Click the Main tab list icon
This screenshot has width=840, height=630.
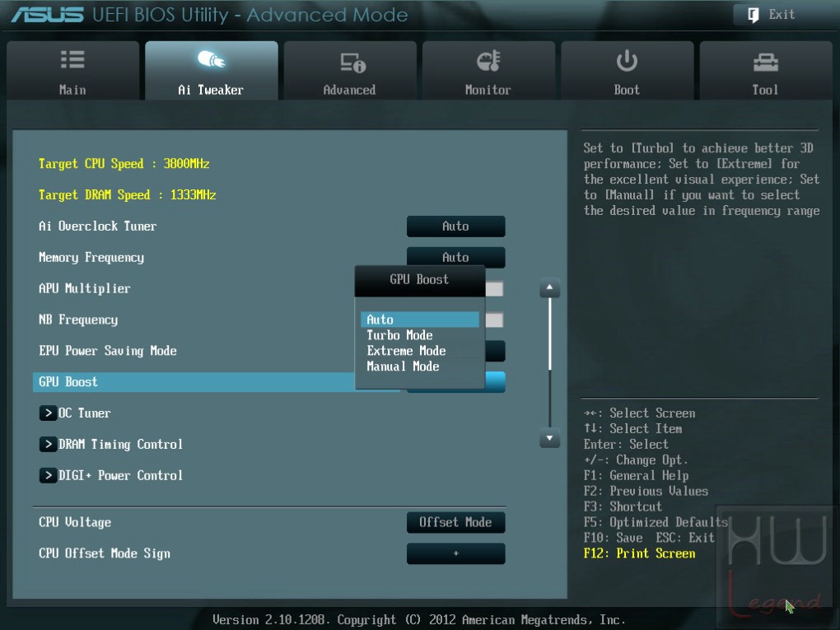(72, 59)
